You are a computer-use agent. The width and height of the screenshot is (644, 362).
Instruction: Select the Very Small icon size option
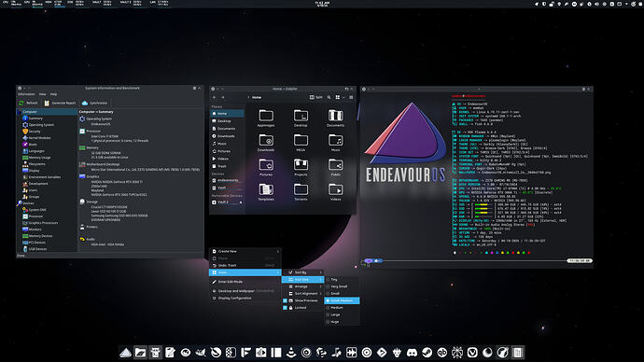[342, 286]
